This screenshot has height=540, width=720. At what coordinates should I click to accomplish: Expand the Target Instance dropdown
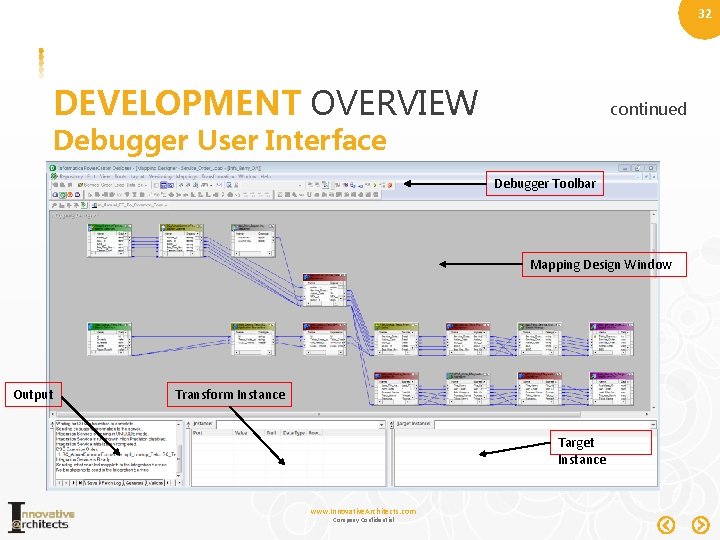pos(653,424)
